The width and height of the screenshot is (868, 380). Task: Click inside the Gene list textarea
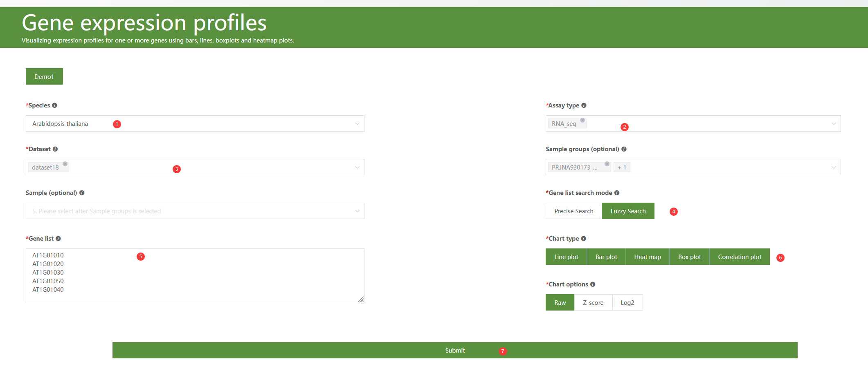195,276
